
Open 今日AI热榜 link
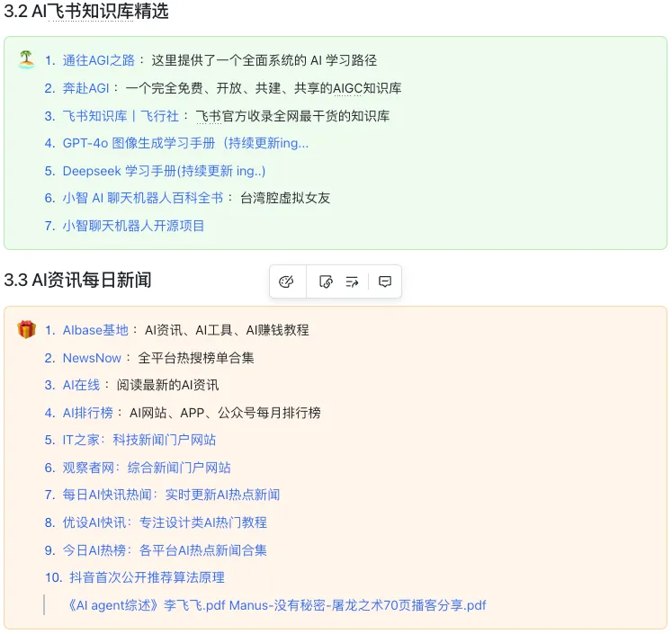point(165,550)
